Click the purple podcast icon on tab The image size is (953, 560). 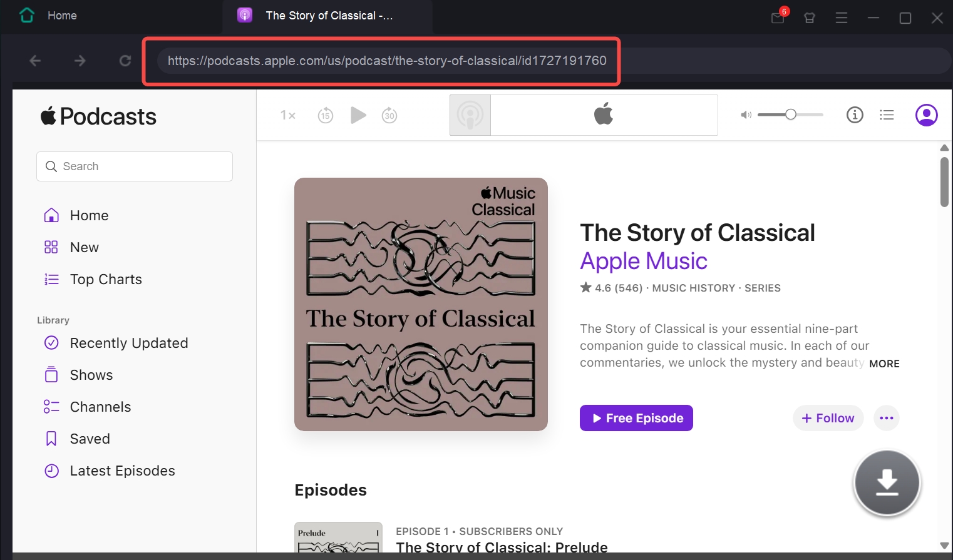click(245, 15)
